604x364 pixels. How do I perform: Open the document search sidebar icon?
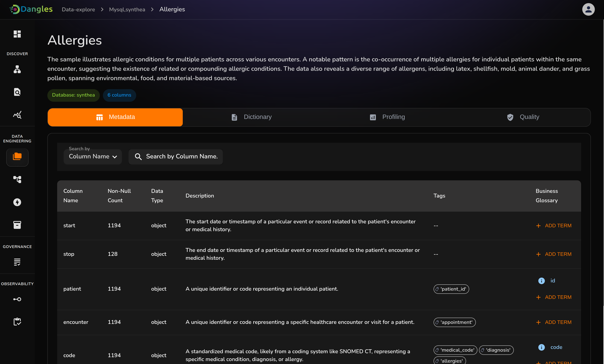click(x=17, y=92)
